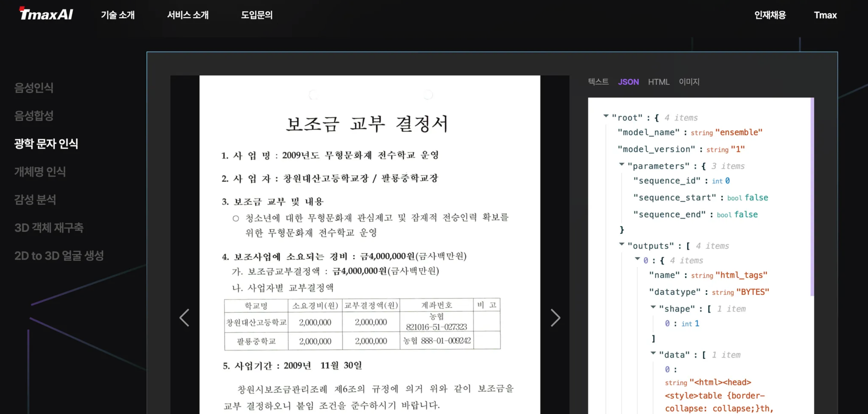Open the 기술 소개 menu
The image size is (868, 414).
pyautogui.click(x=118, y=15)
